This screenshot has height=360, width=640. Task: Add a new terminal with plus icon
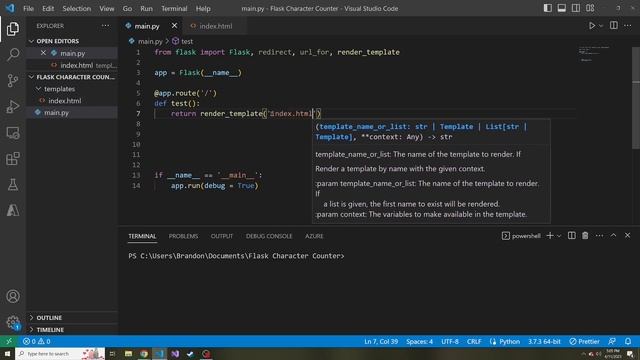[x=550, y=236]
